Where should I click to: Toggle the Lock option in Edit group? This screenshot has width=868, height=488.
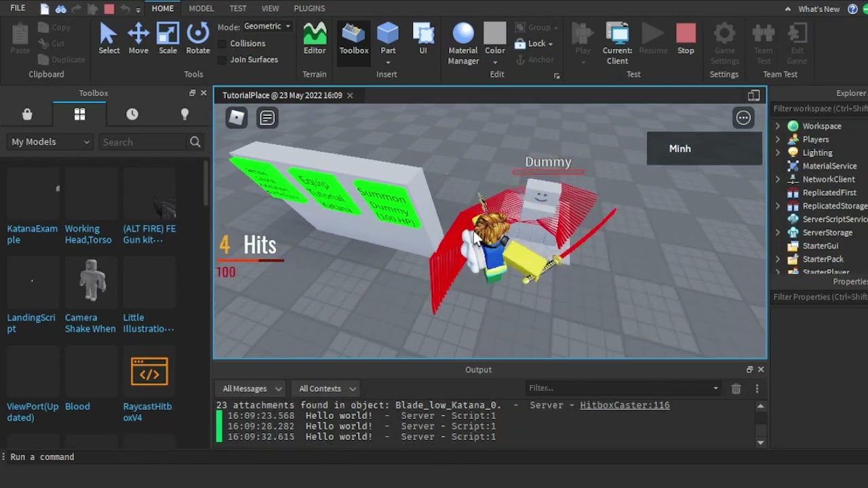534,43
